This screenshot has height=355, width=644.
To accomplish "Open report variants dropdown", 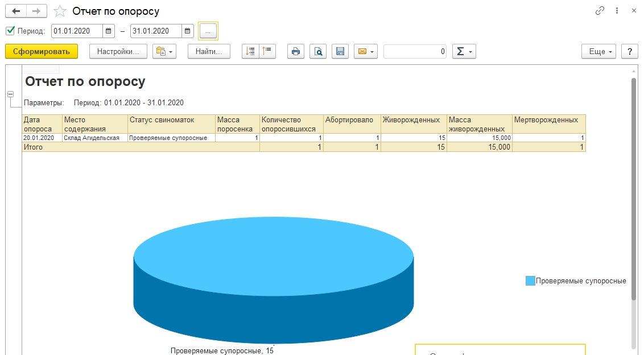I will (x=164, y=51).
